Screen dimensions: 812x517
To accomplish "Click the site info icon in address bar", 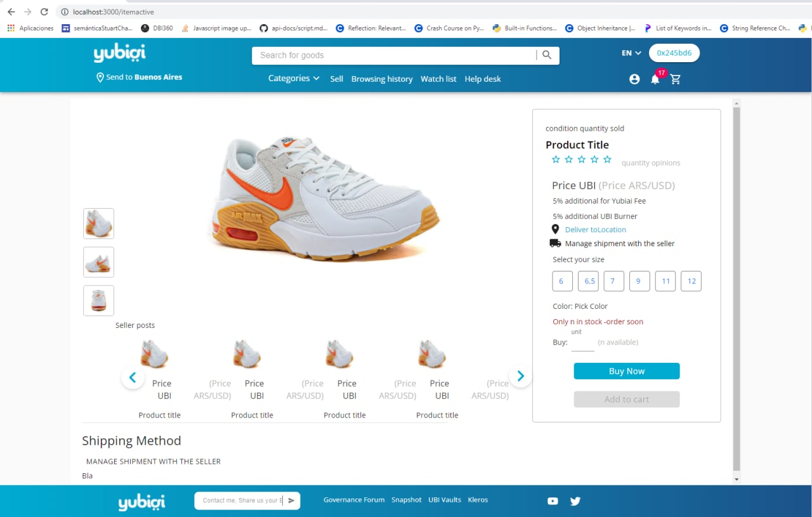I will pyautogui.click(x=65, y=12).
